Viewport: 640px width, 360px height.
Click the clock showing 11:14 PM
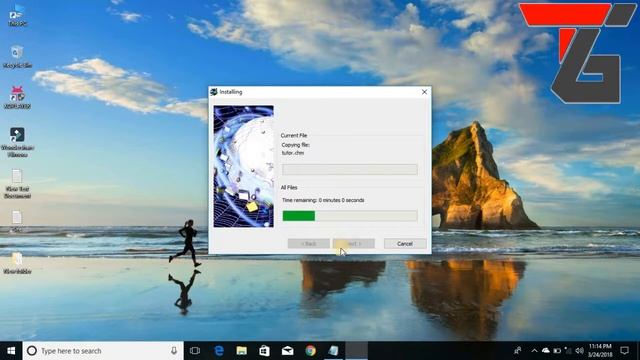tap(600, 351)
